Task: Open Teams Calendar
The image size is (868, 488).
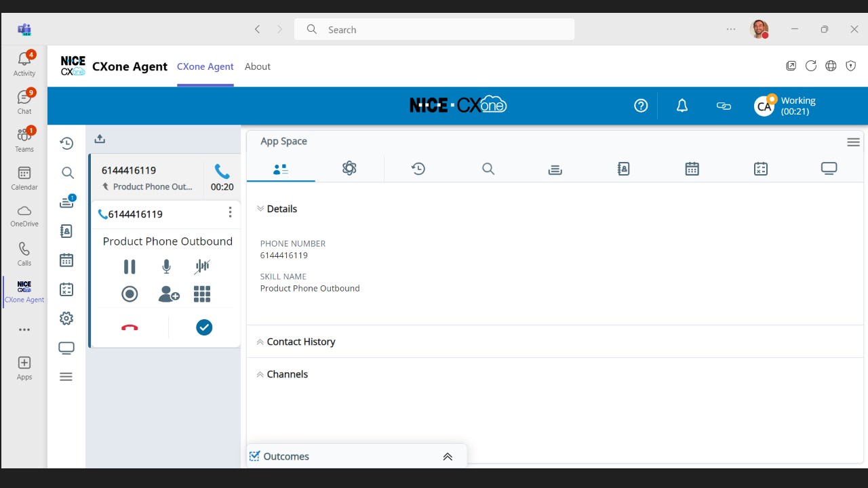Action: pos(24,178)
